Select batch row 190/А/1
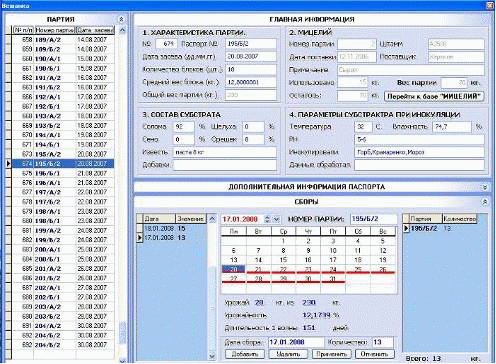This screenshot has width=496, height=364. [x=63, y=59]
